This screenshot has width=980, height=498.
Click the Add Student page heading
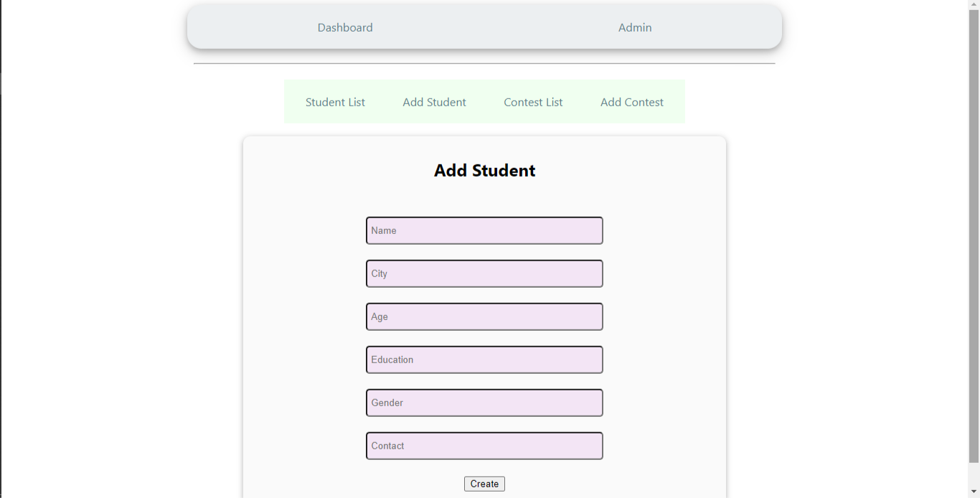point(484,170)
